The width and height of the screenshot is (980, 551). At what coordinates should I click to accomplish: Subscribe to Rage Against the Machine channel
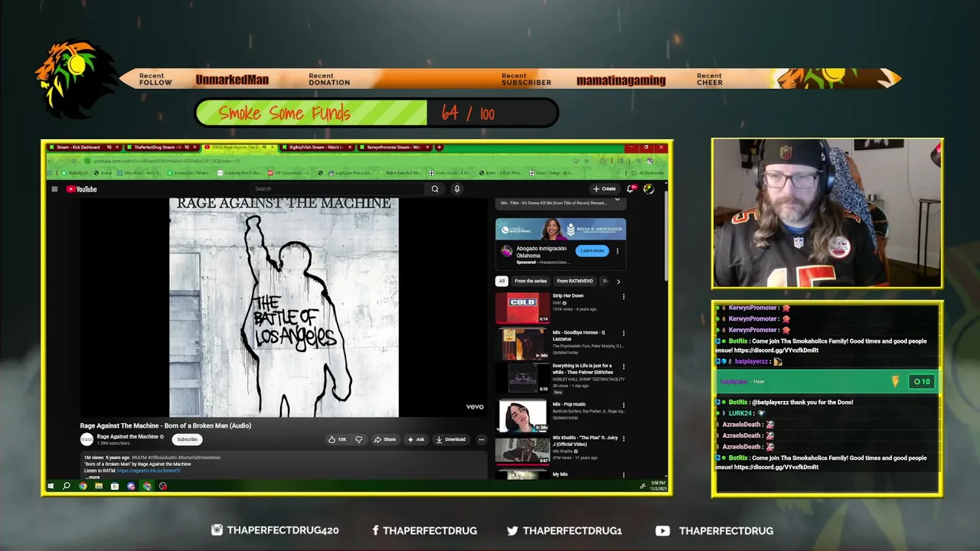point(188,439)
